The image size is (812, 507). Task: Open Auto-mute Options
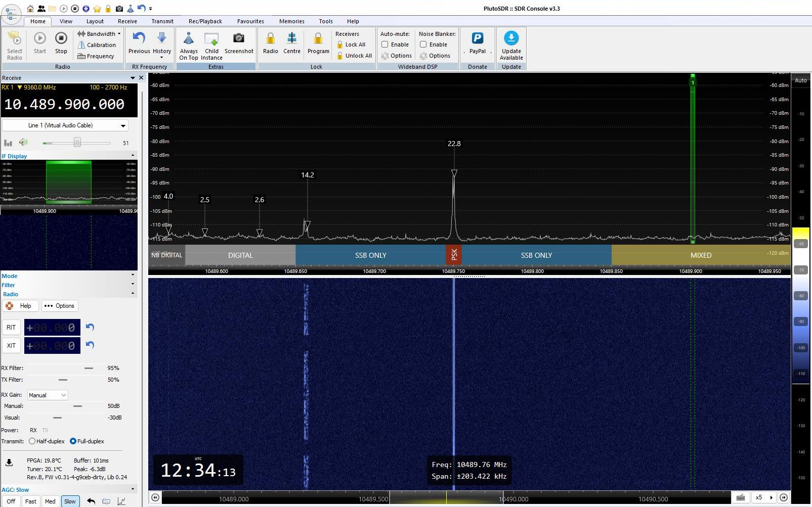(x=397, y=56)
